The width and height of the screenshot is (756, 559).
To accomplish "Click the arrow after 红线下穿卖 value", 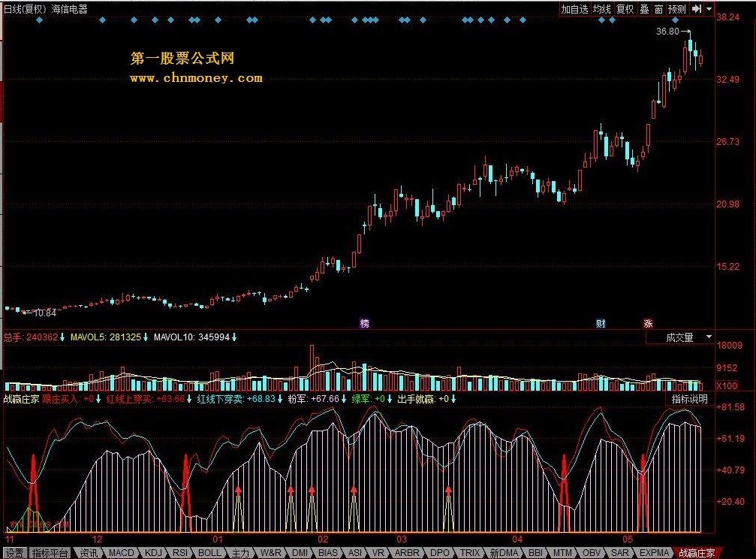I will tap(279, 399).
